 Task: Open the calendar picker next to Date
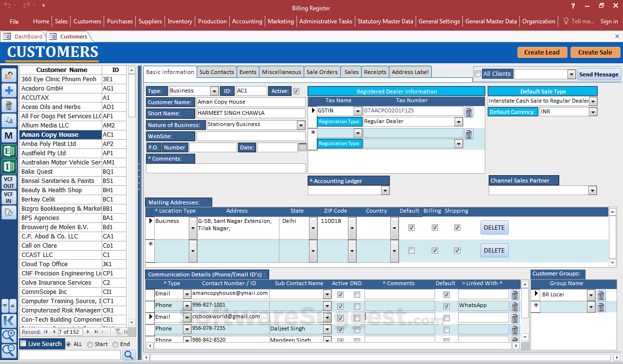302,147
